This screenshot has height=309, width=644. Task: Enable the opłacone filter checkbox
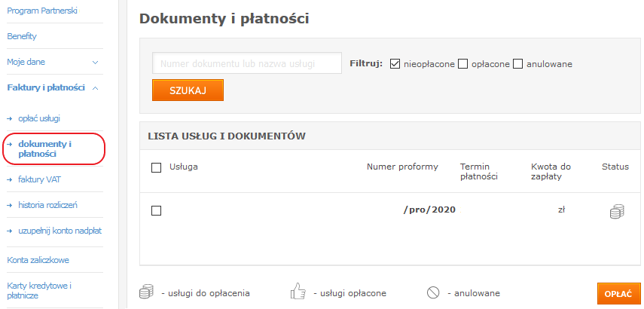tap(463, 64)
